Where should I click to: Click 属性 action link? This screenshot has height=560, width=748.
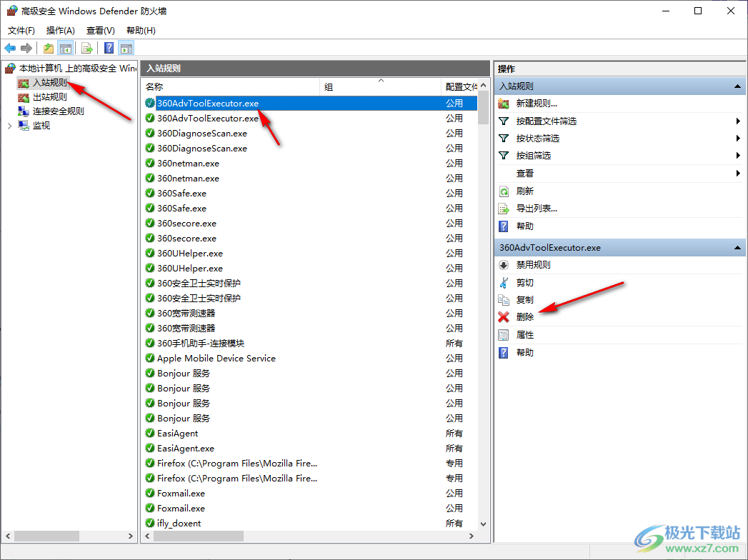point(525,335)
